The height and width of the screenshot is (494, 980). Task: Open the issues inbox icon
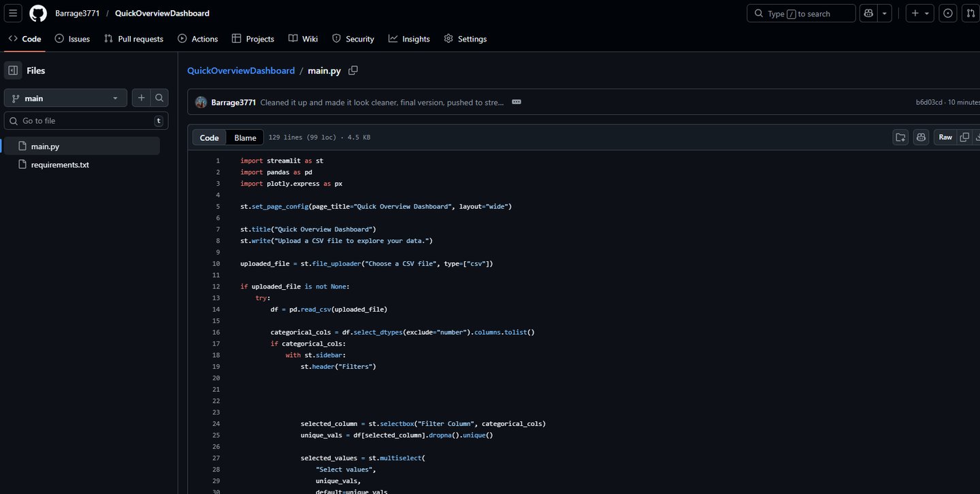pyautogui.click(x=948, y=13)
